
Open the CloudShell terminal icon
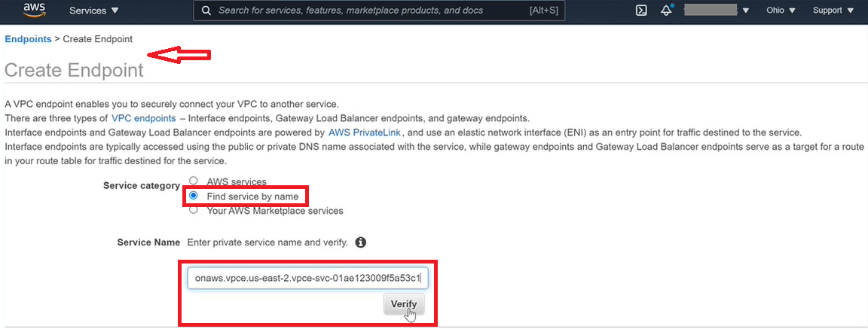pos(641,11)
